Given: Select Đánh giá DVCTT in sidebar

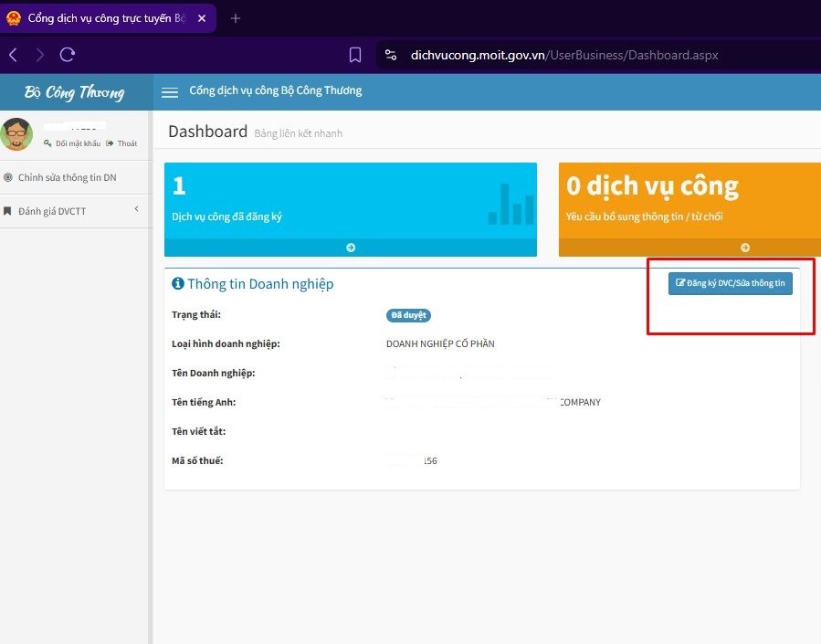Looking at the screenshot, I should pyautogui.click(x=52, y=211).
